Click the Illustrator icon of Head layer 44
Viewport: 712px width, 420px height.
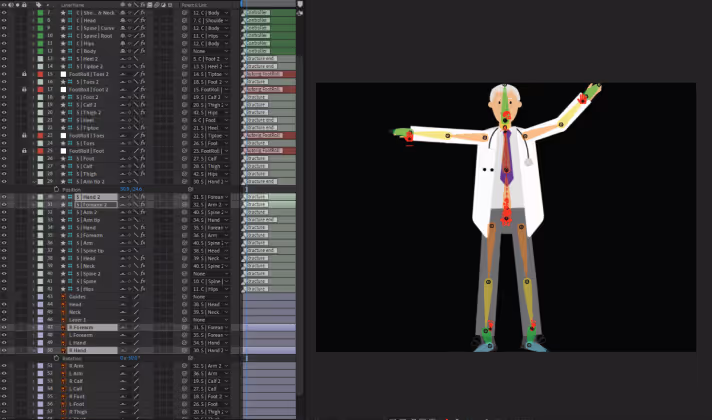[63, 304]
